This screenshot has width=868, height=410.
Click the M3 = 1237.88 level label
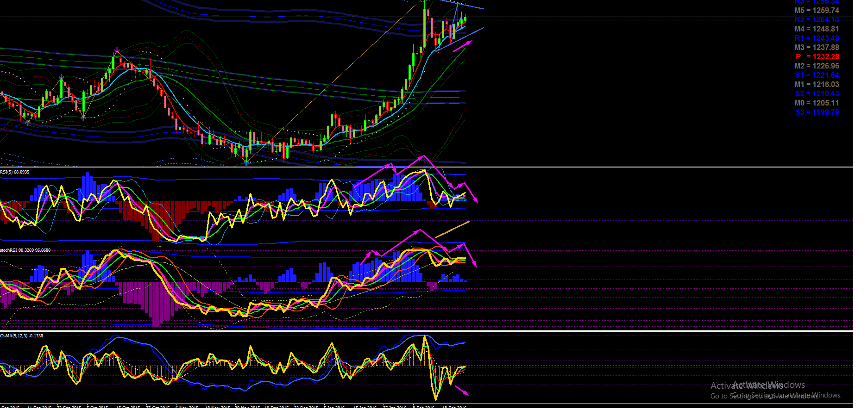point(817,47)
